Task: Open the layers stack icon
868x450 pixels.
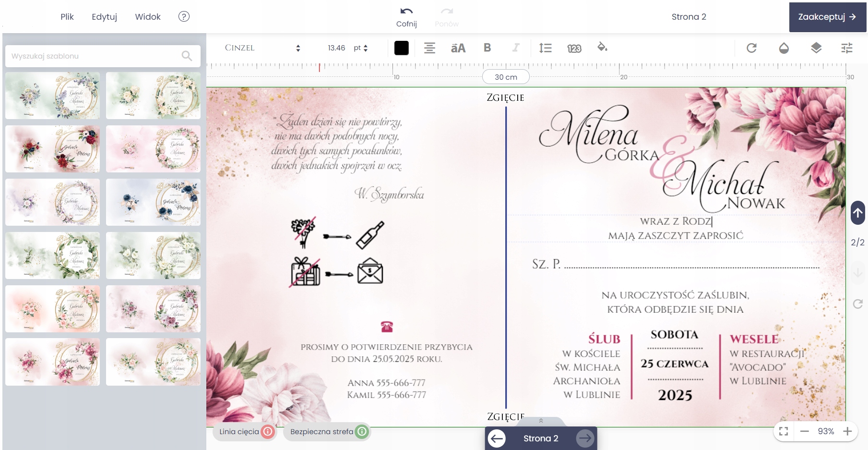Action: pyautogui.click(x=816, y=48)
